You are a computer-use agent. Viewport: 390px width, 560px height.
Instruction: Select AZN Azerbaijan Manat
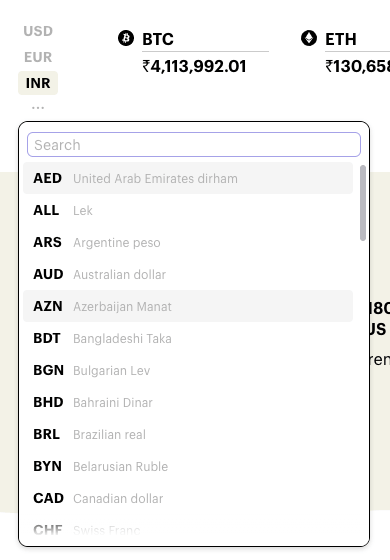pyautogui.click(x=188, y=306)
